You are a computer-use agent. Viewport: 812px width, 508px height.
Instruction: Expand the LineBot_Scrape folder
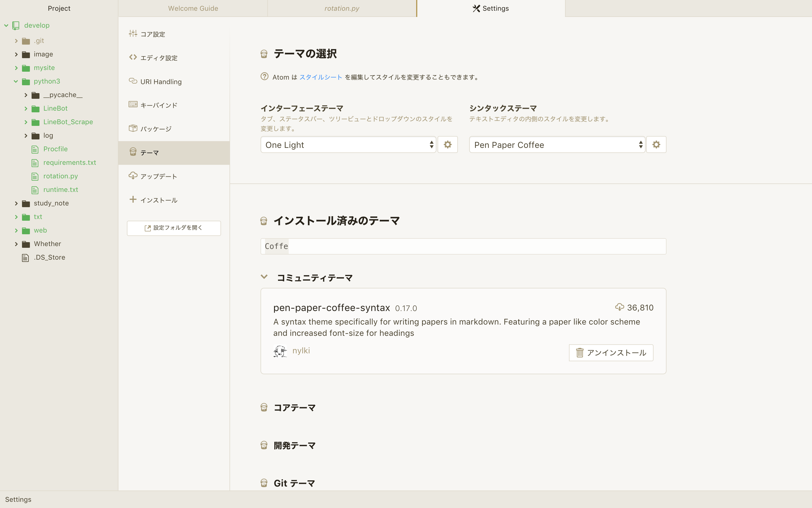pyautogui.click(x=26, y=122)
